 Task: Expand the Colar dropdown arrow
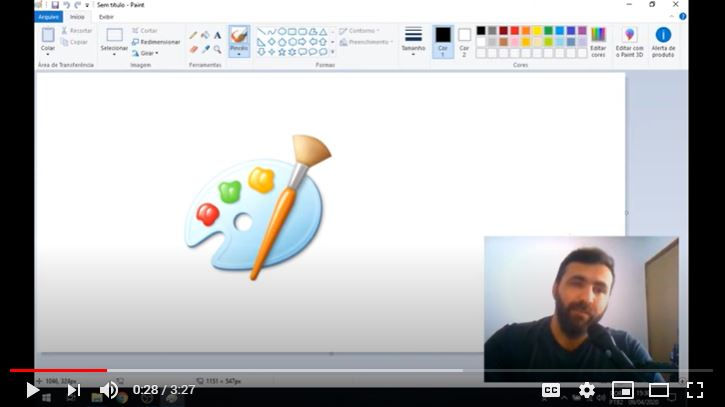pos(48,55)
